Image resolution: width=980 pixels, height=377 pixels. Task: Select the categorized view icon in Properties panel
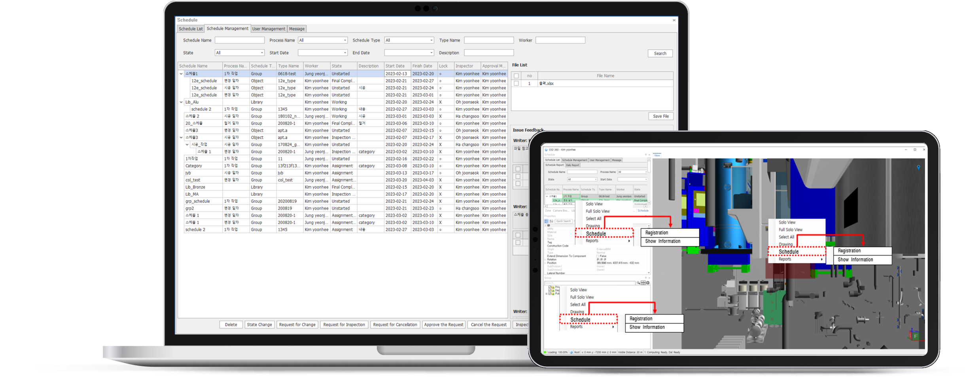coord(547,221)
